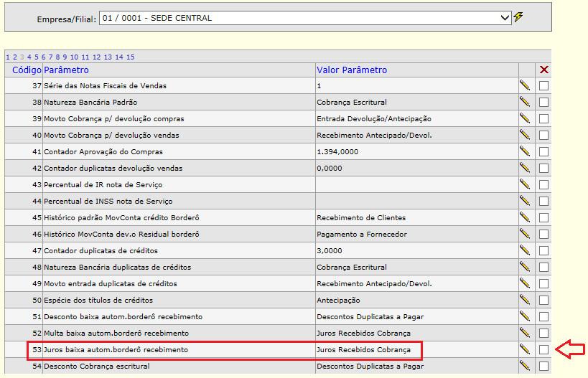This screenshot has width=588, height=378.
Task: Click value '1.394,0000' in row 41
Action: [337, 152]
